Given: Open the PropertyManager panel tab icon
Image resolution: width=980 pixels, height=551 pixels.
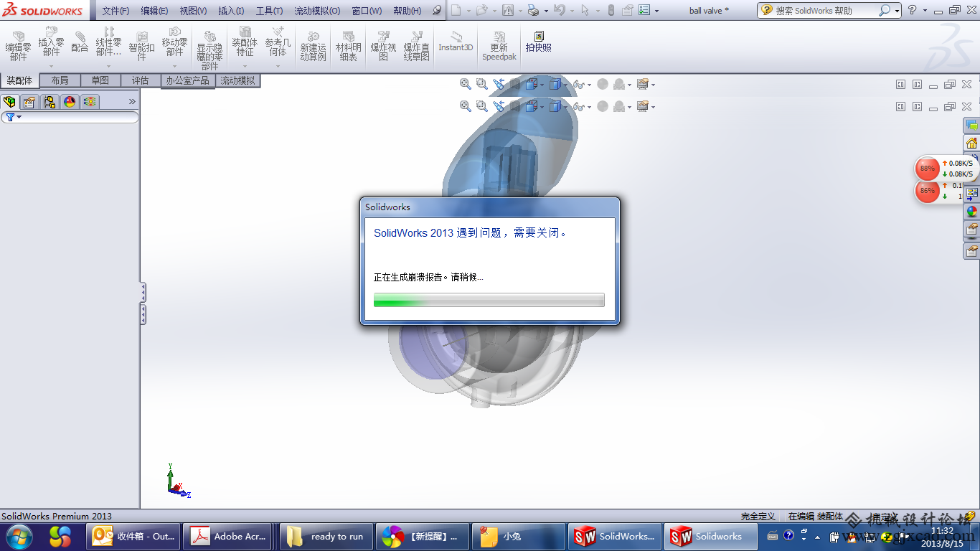Looking at the screenshot, I should click(x=29, y=102).
